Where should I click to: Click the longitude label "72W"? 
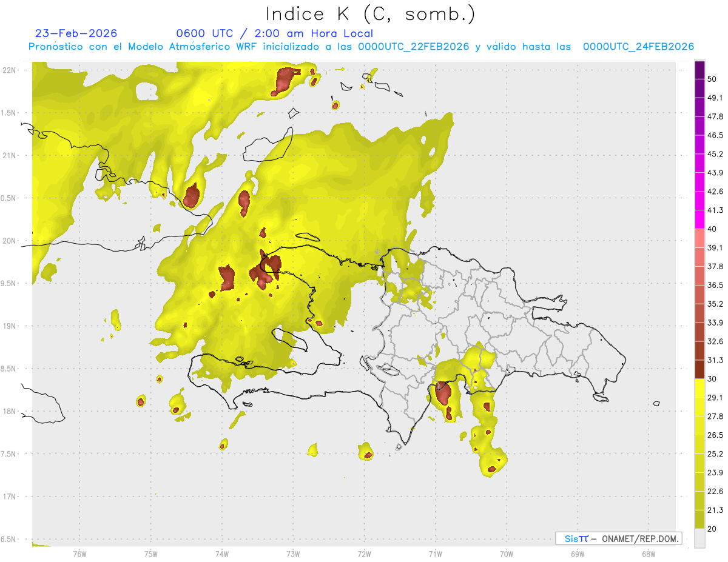[x=364, y=554]
